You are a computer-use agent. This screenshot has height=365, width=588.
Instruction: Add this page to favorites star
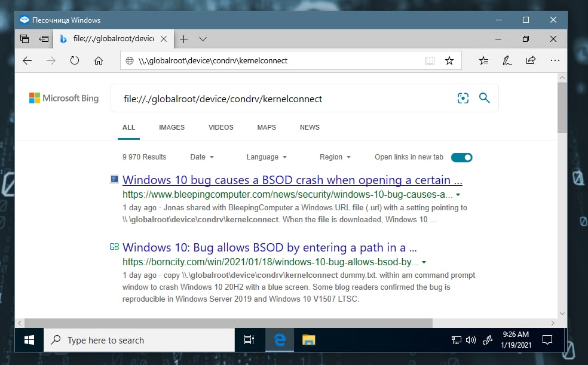click(449, 60)
